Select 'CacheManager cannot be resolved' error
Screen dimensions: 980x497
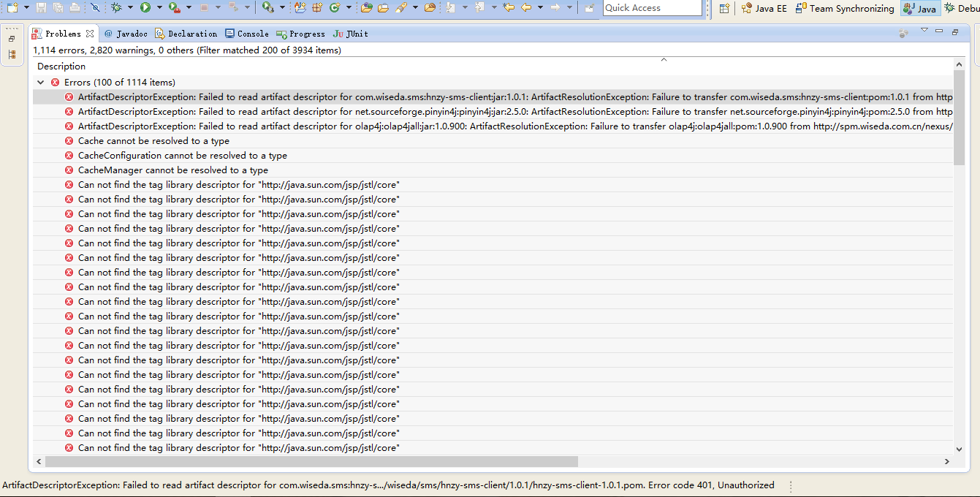[x=493, y=170]
